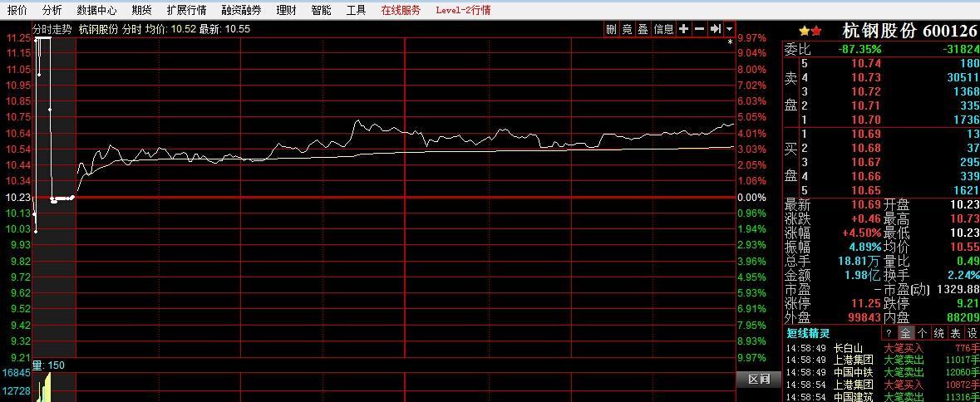Click the 跌停 9.21 value
Image resolution: width=980 pixels, height=402 pixels.
coord(968,304)
